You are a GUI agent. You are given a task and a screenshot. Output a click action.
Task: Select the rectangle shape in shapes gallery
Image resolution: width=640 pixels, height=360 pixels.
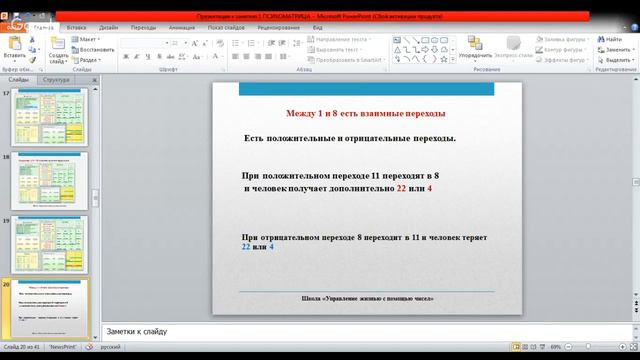[x=425, y=40]
